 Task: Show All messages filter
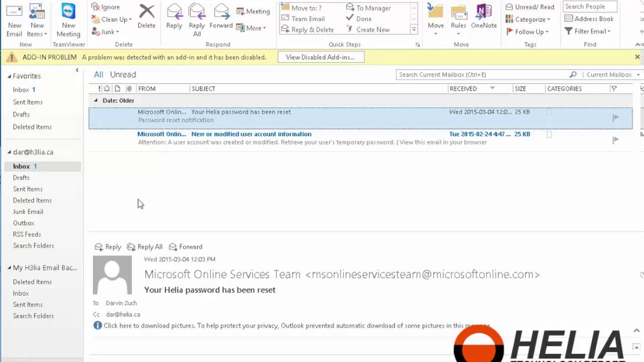(x=98, y=74)
